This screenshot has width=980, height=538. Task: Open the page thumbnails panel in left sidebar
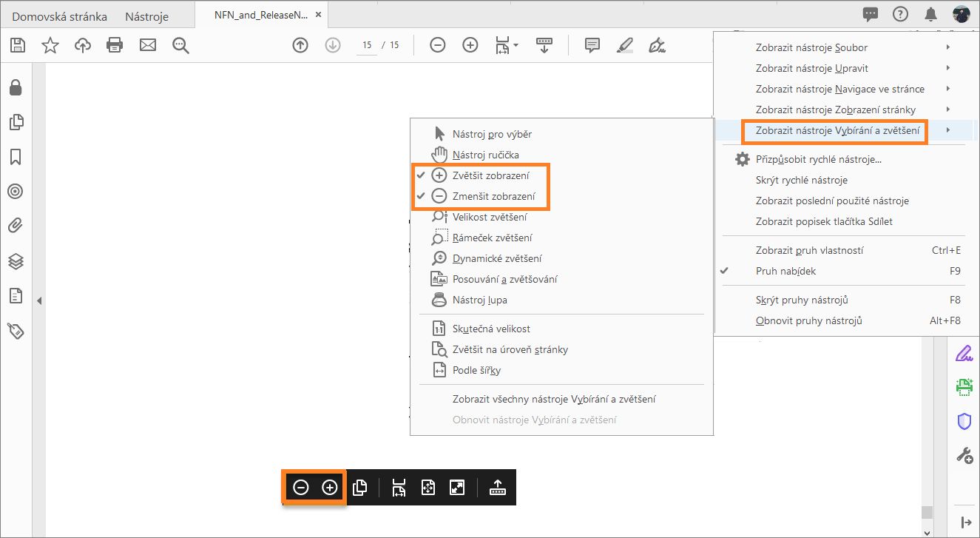click(x=16, y=122)
